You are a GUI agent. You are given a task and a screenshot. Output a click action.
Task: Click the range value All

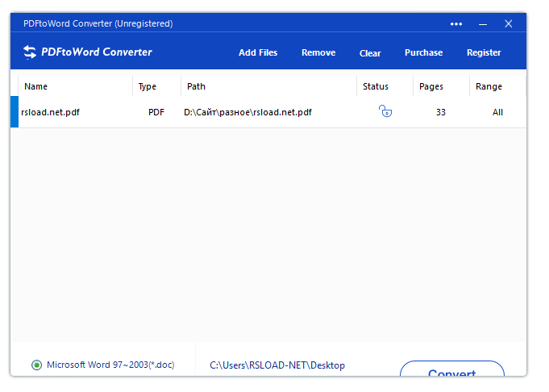(497, 112)
